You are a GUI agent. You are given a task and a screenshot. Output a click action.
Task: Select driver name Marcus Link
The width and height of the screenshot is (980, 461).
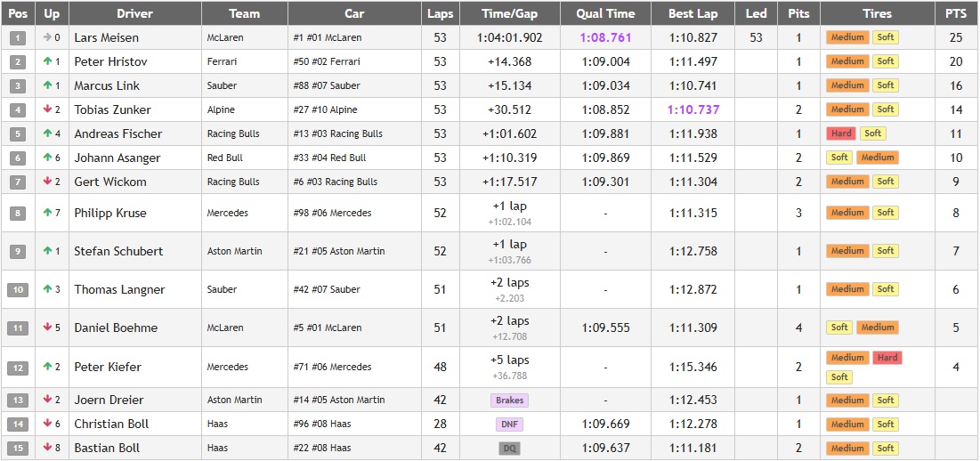pyautogui.click(x=107, y=85)
